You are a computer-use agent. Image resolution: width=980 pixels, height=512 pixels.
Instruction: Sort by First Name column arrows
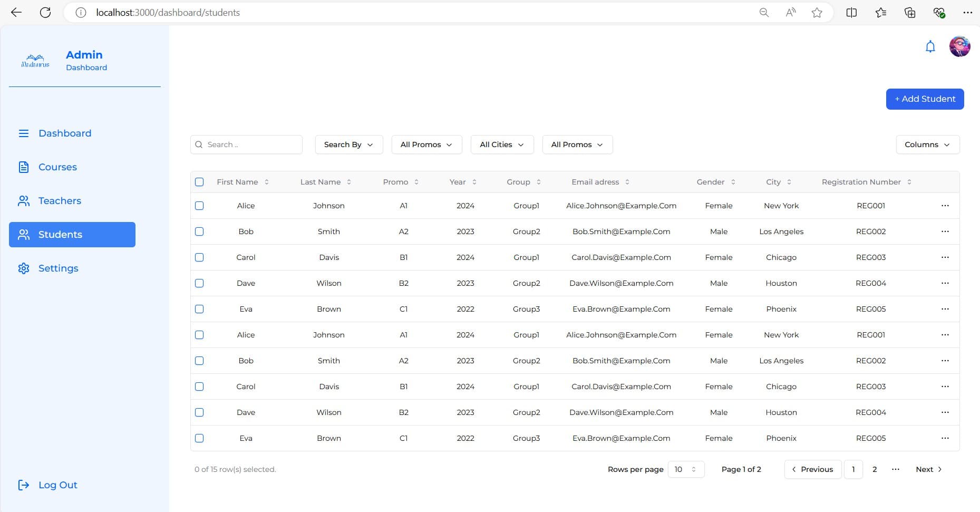[267, 182]
